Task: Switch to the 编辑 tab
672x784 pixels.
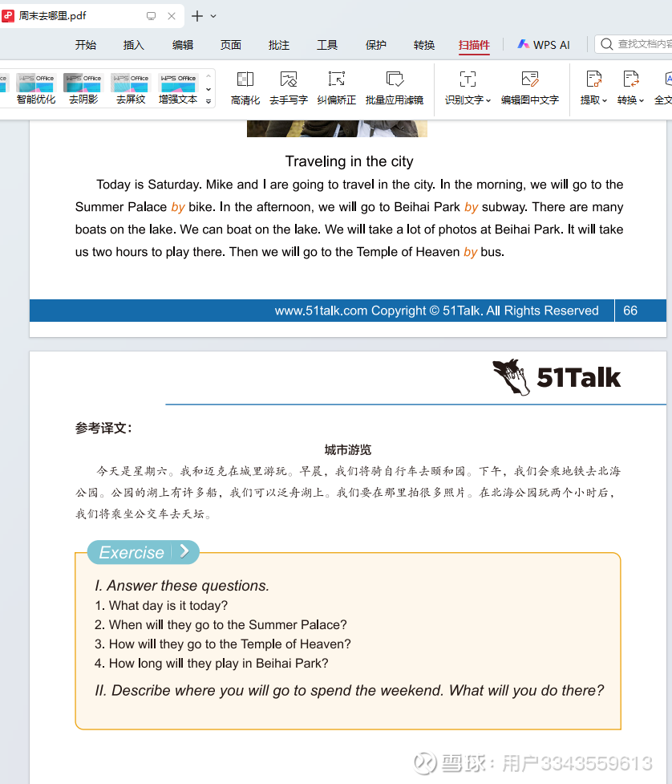Action: point(182,45)
